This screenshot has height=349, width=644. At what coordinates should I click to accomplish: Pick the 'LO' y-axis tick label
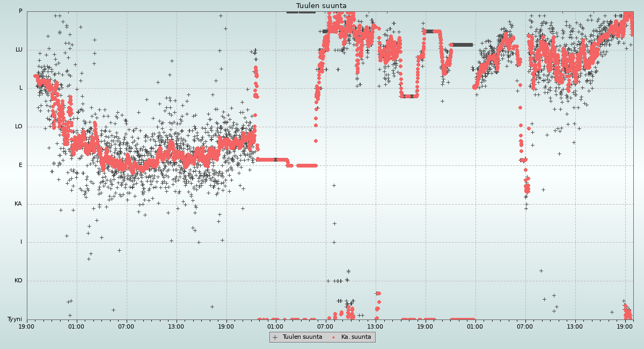(19, 127)
